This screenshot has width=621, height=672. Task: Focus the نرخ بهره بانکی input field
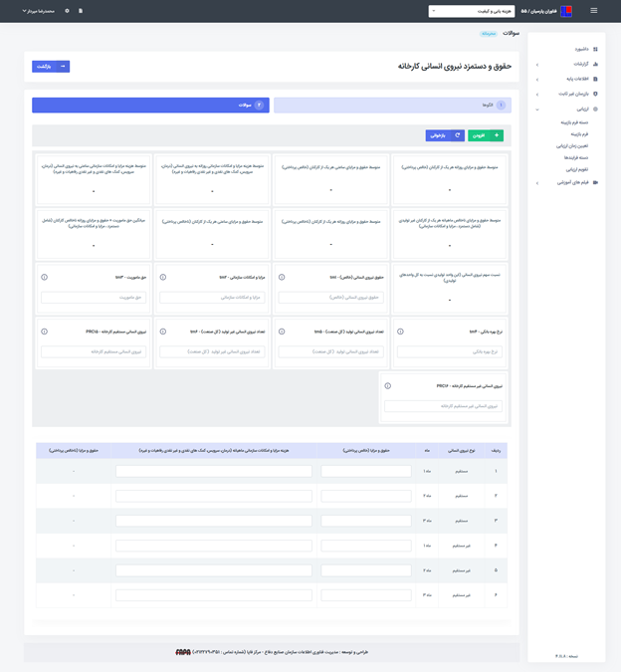(450, 351)
